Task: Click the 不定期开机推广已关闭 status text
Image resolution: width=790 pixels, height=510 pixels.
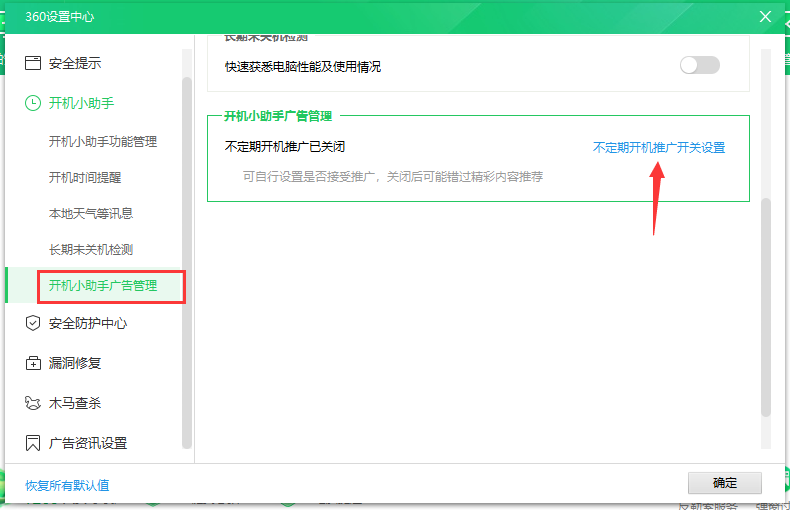Action: pos(285,147)
